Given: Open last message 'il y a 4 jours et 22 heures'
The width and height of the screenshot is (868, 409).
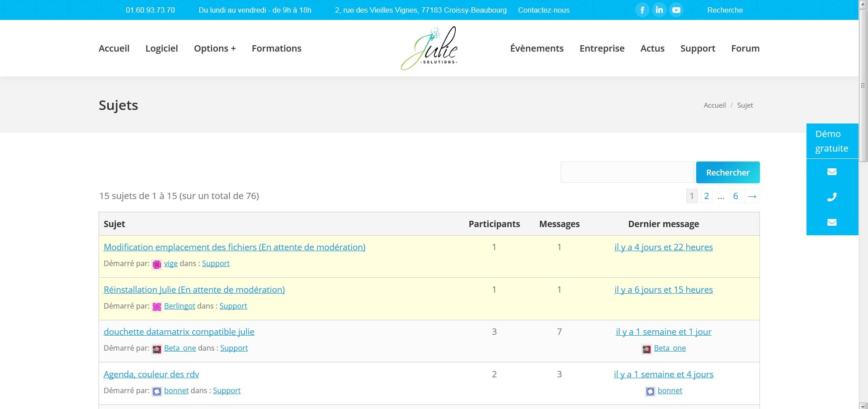Looking at the screenshot, I should point(664,247).
